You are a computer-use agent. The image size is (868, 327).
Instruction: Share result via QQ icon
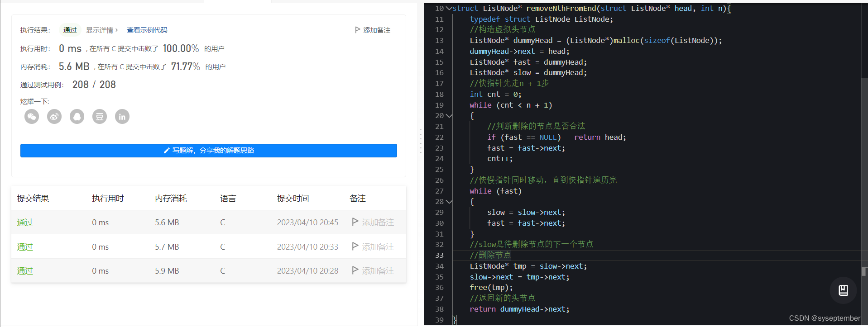77,117
